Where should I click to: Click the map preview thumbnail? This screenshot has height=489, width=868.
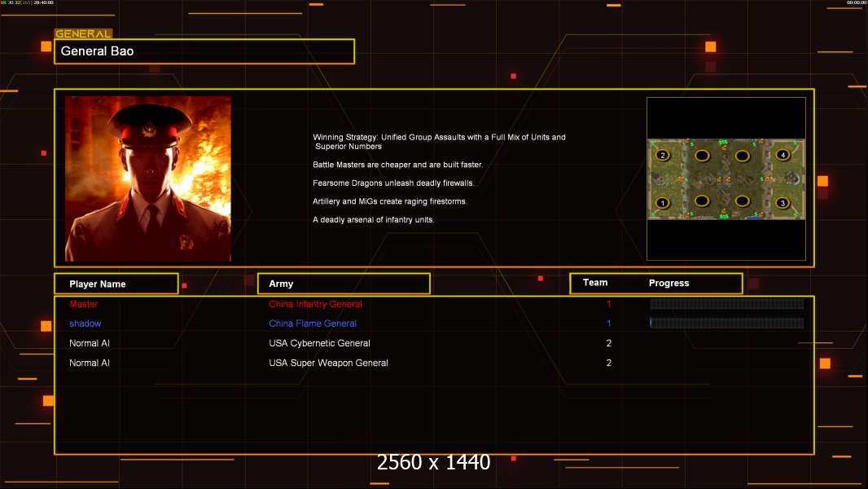(x=726, y=178)
